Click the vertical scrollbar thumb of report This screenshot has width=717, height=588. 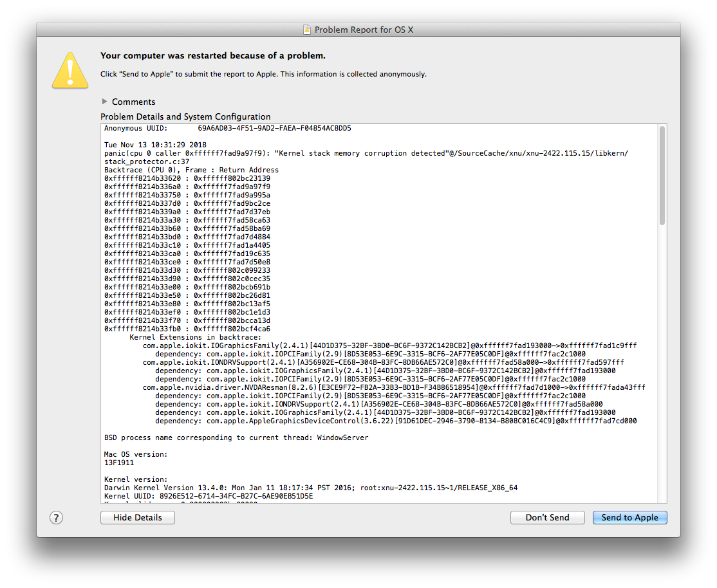662,176
